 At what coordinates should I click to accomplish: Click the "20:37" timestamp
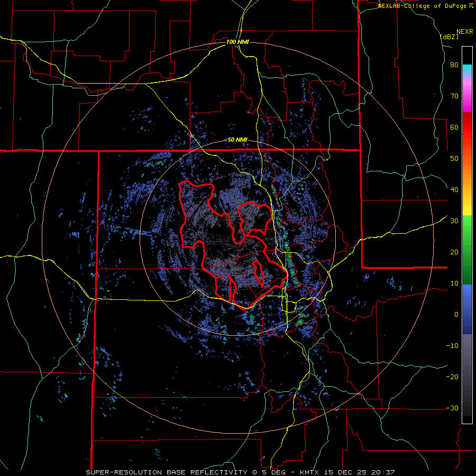pyautogui.click(x=383, y=472)
